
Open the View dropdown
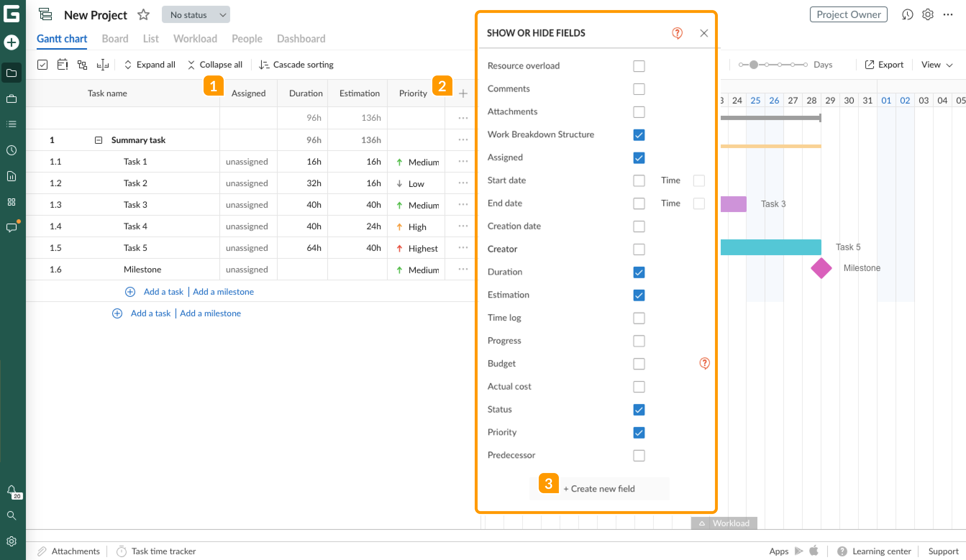click(936, 64)
